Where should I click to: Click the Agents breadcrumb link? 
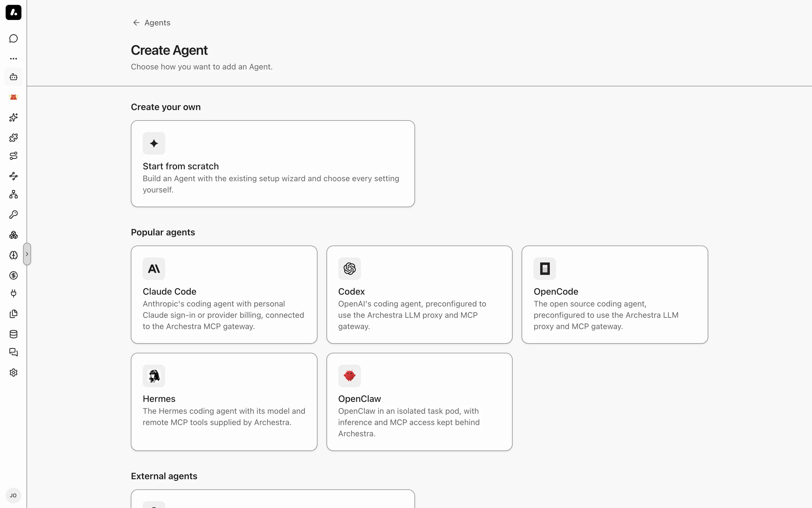tap(157, 23)
